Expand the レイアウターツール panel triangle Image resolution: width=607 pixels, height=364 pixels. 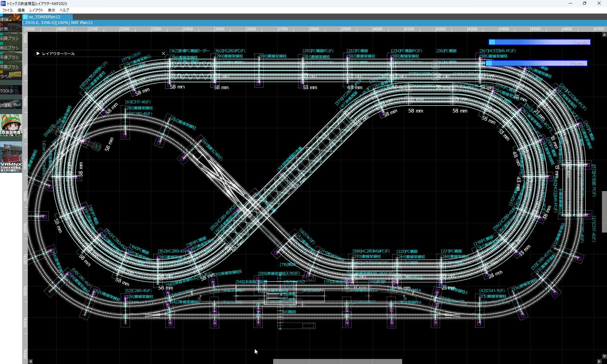click(x=38, y=53)
